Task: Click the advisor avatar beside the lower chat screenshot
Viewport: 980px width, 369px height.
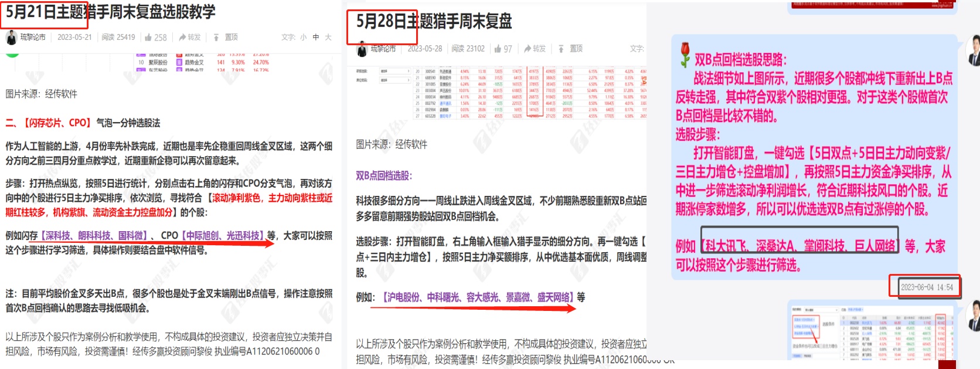Action: (x=973, y=316)
